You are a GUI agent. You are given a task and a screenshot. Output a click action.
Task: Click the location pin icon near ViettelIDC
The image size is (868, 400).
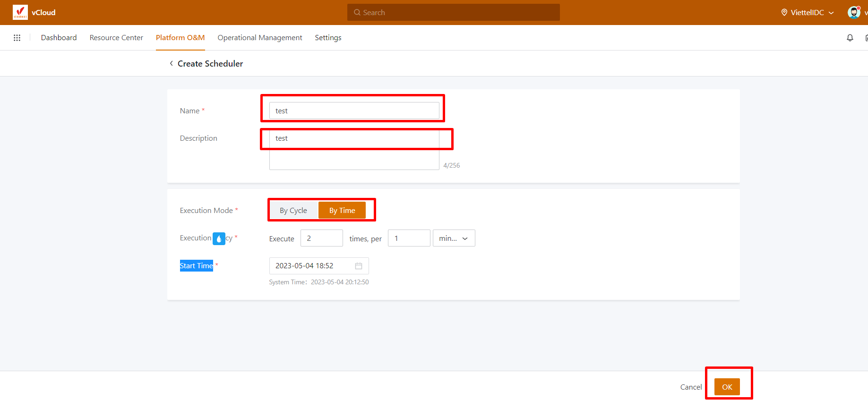[x=784, y=13]
